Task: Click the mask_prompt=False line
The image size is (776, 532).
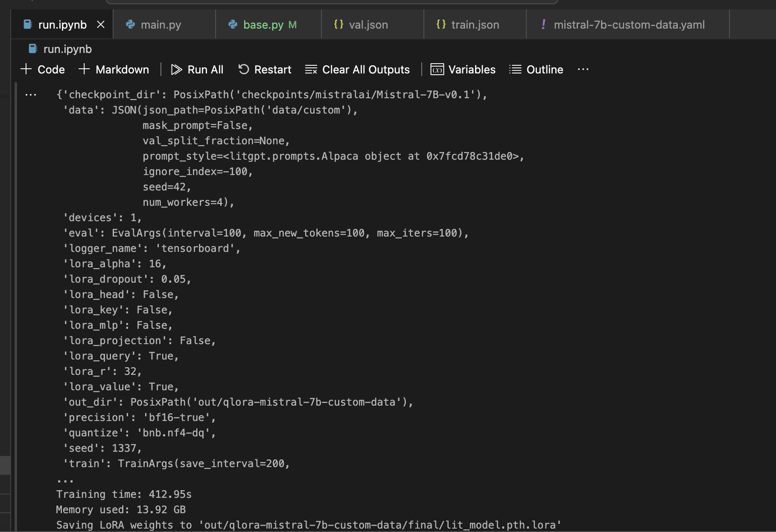Action: click(198, 126)
